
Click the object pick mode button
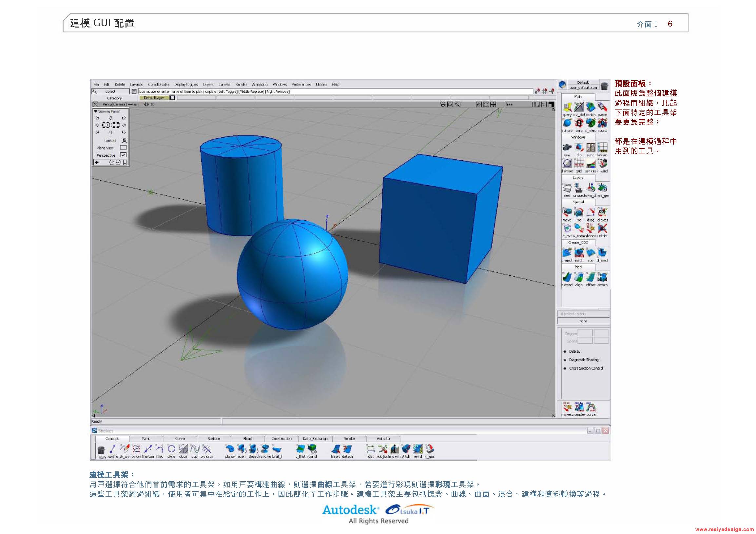coord(110,91)
